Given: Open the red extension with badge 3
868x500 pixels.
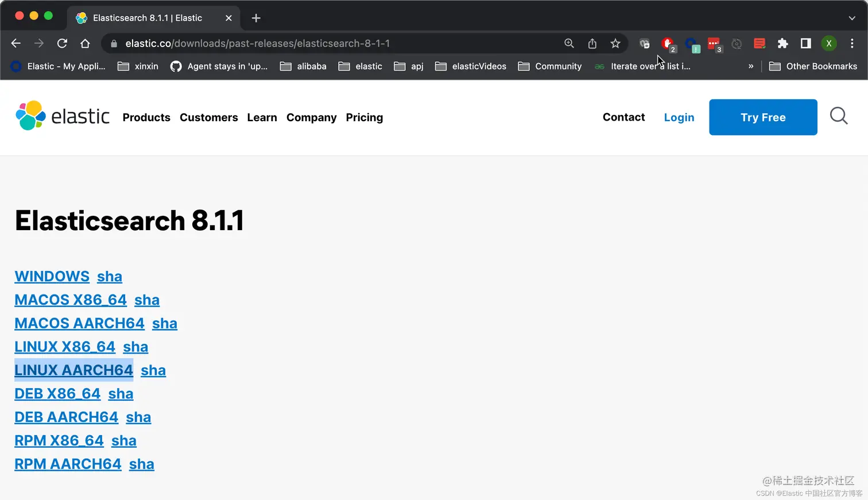Looking at the screenshot, I should (x=714, y=44).
